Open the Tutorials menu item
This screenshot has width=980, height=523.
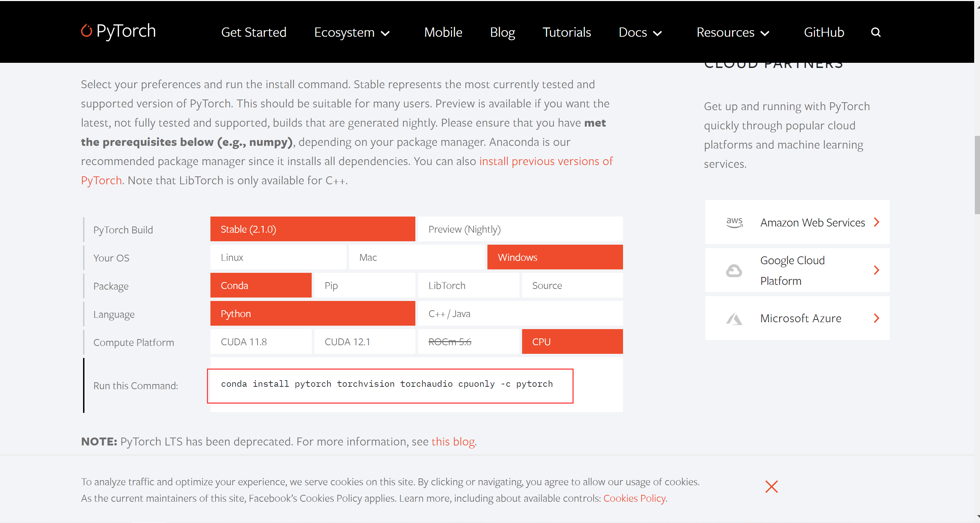[x=566, y=32]
